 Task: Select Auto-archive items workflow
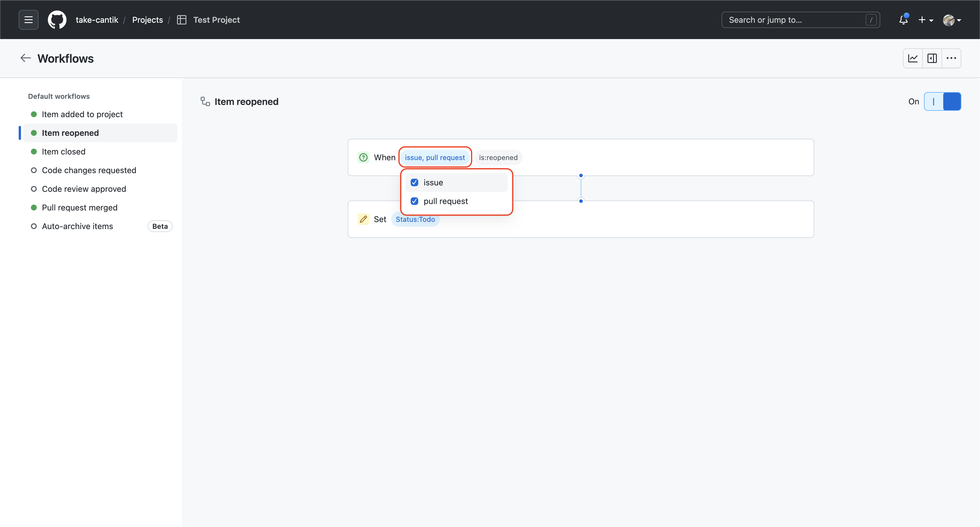[77, 226]
